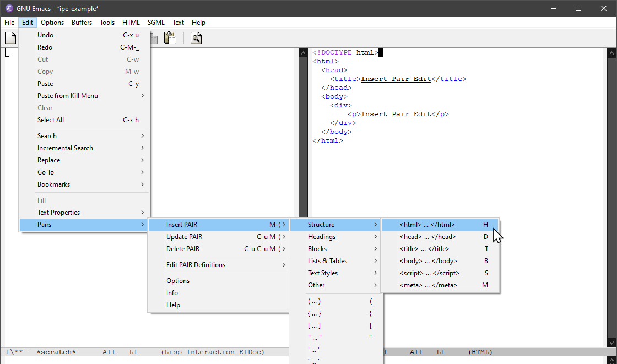The height and width of the screenshot is (364, 617).
Task: Insert the { ... } brace pair
Action: pyautogui.click(x=335, y=314)
